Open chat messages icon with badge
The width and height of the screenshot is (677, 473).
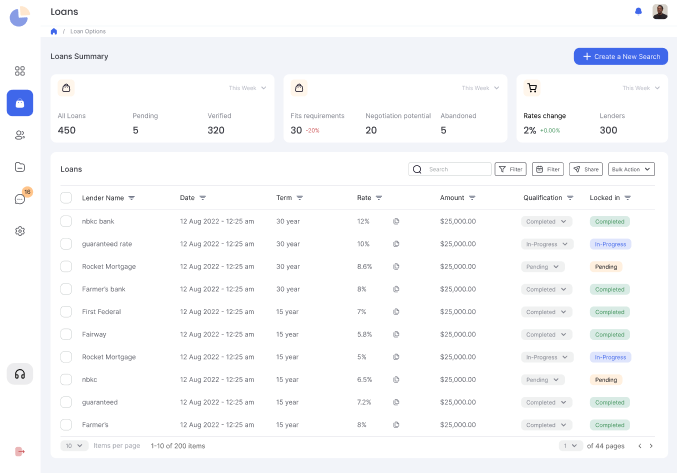point(20,199)
